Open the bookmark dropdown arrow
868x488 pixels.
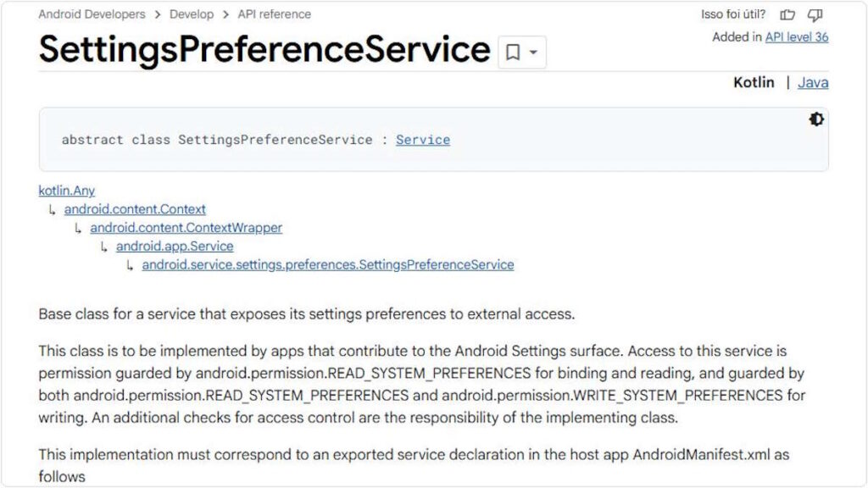pyautogui.click(x=533, y=53)
